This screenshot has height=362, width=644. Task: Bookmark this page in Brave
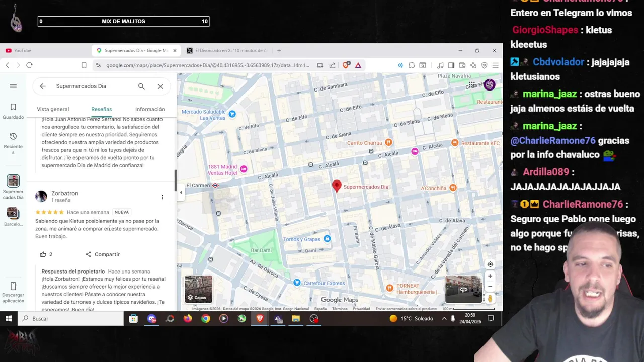[84, 65]
